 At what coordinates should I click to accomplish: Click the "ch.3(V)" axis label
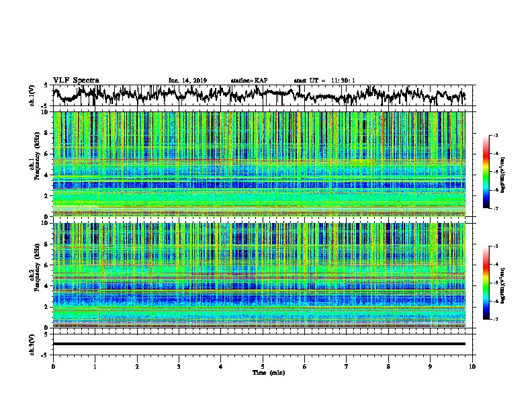(x=32, y=345)
